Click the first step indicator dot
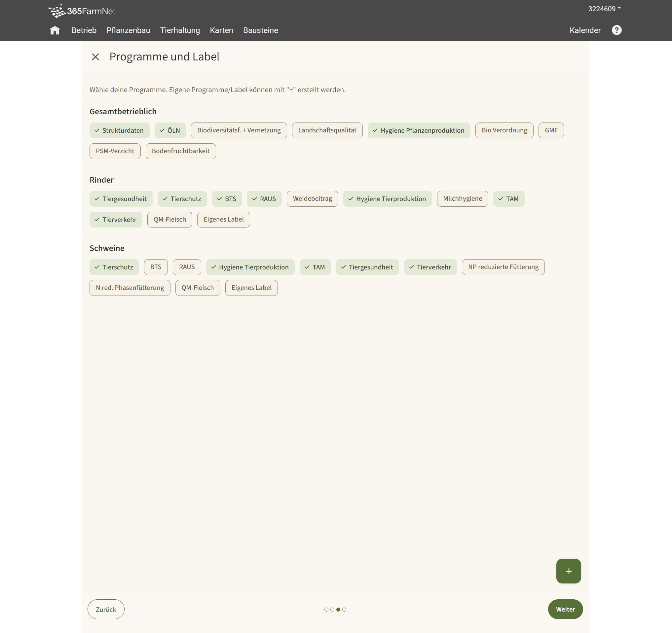The height and width of the screenshot is (633, 672). pos(326,609)
